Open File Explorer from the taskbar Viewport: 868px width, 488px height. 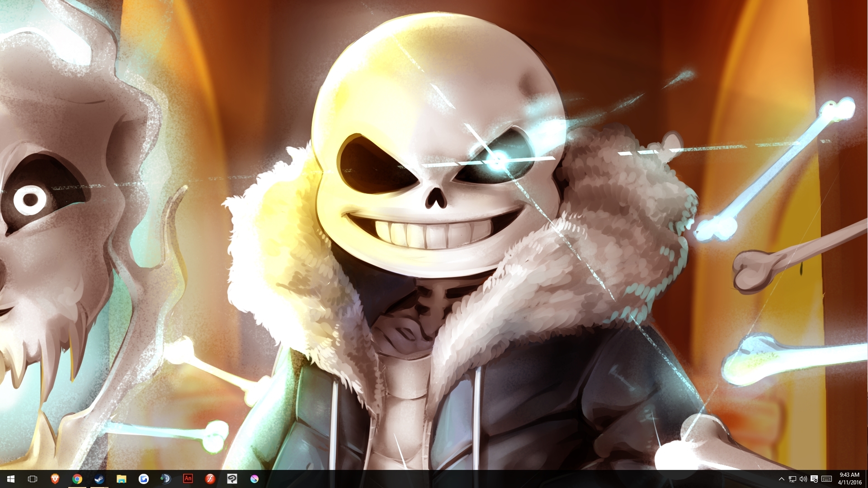122,479
